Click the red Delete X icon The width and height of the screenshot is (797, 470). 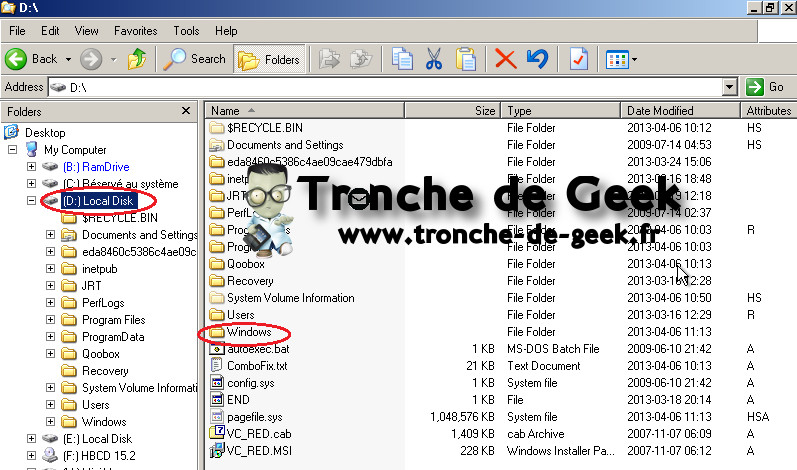[505, 59]
